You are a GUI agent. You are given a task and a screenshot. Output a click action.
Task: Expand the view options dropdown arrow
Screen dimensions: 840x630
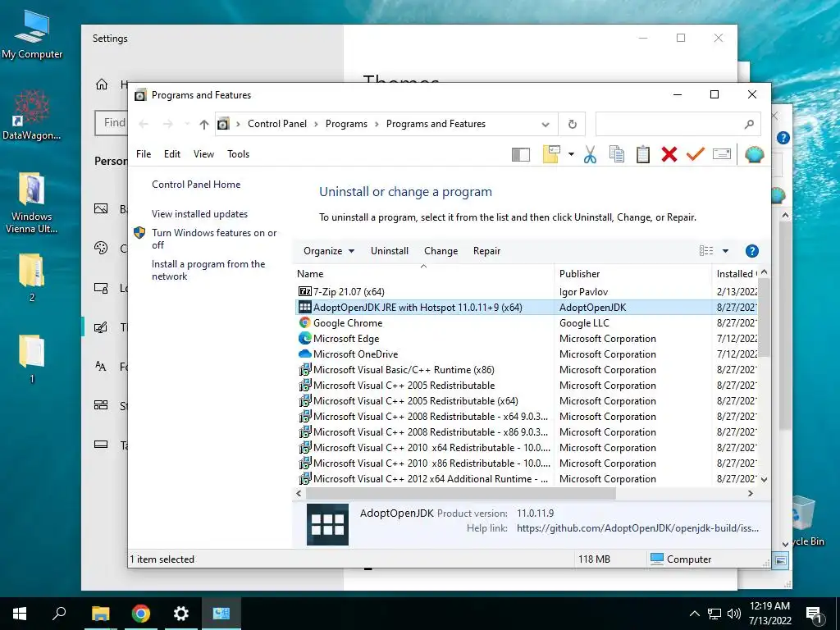point(725,251)
